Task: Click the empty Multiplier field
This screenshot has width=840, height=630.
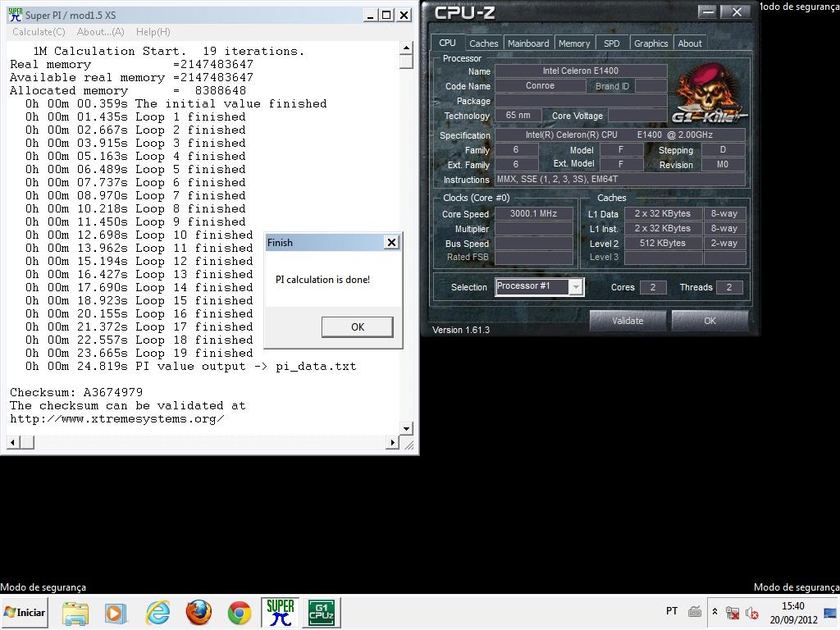Action: (x=533, y=229)
